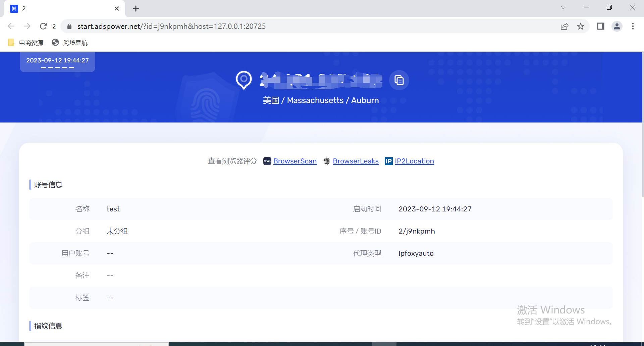644x346 pixels.
Task: Go back to the previous page
Action: pyautogui.click(x=11, y=26)
